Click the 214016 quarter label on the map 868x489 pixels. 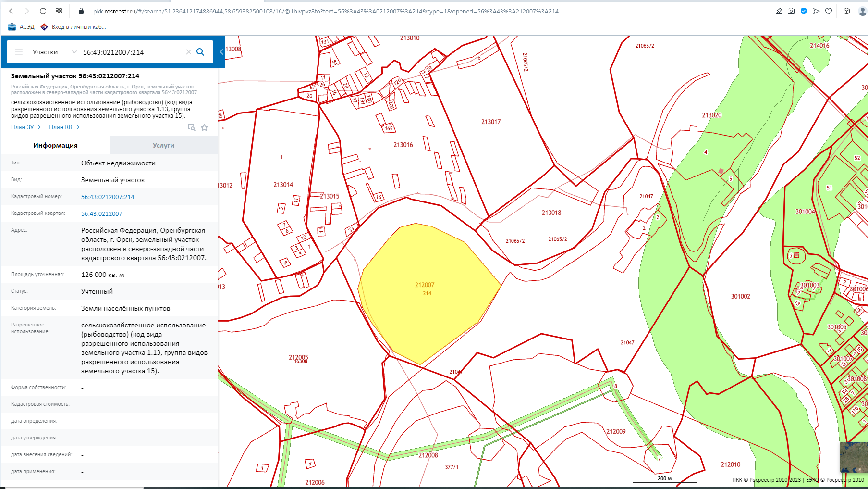pyautogui.click(x=819, y=46)
